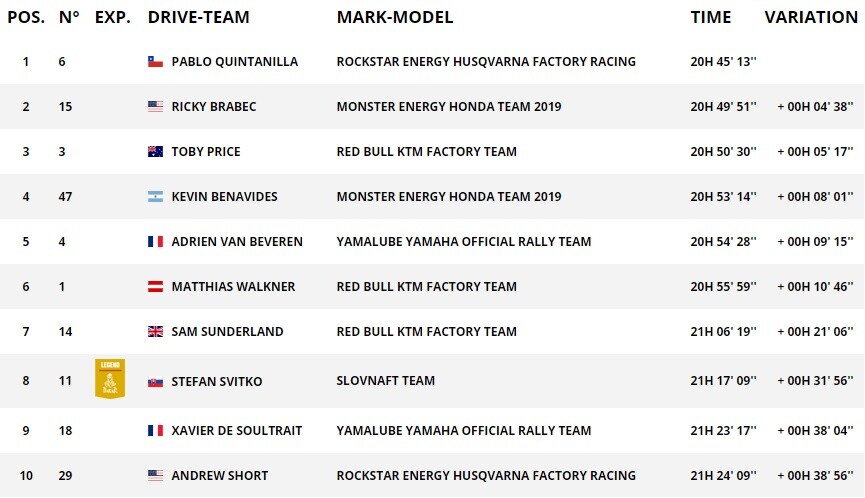Click the gold Dakar Legend badge
This screenshot has width=865, height=498.
pos(110,379)
